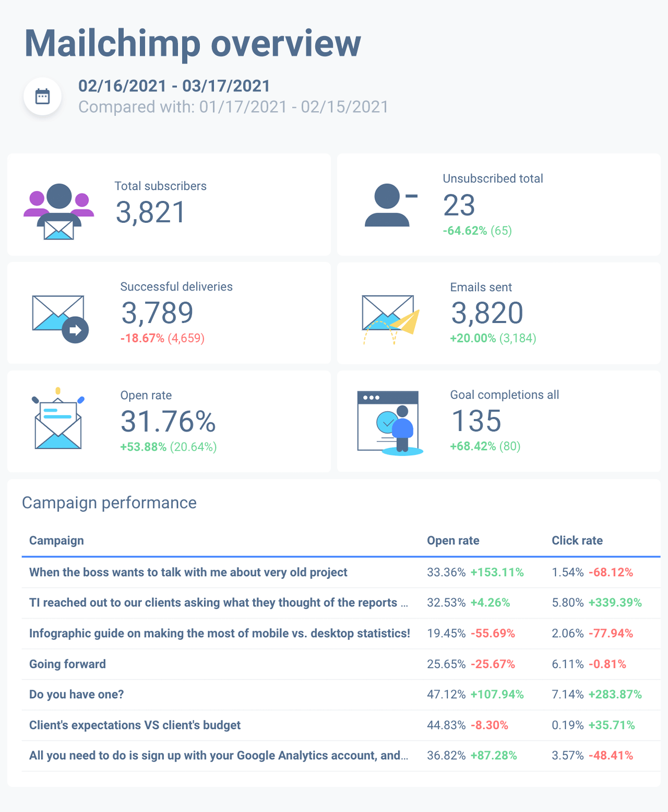Click the Successful deliveries envelope arrow icon
This screenshot has height=812, width=668.
(61, 319)
